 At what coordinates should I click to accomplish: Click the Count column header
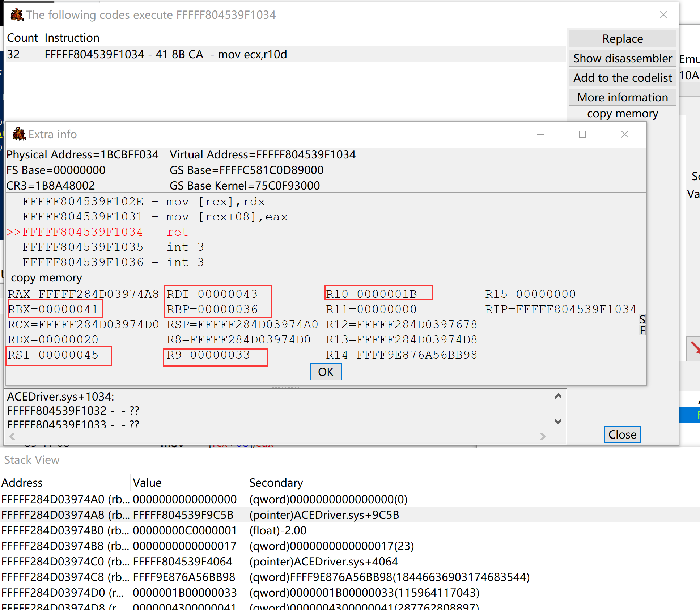(22, 38)
